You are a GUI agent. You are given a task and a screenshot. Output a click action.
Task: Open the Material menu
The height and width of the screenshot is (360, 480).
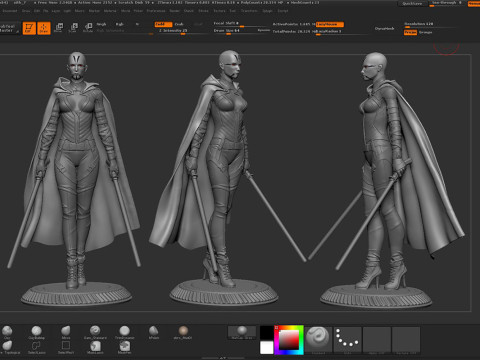click(110, 11)
